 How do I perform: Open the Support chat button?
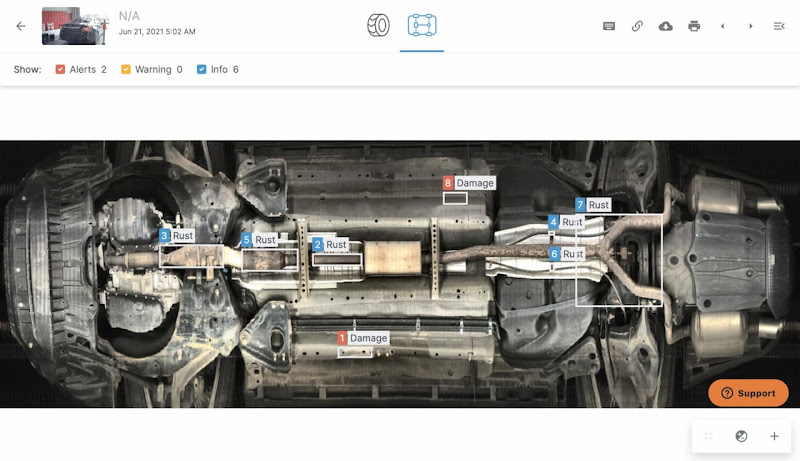[x=748, y=393]
